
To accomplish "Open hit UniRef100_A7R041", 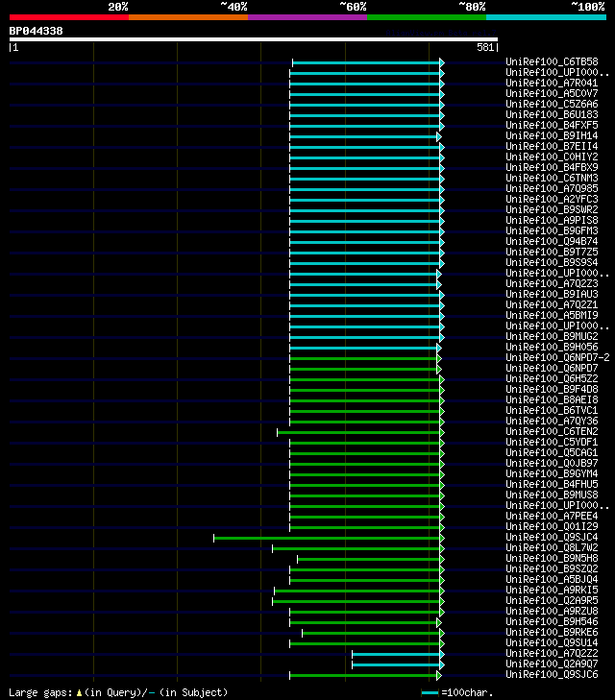I will pyautogui.click(x=552, y=83).
